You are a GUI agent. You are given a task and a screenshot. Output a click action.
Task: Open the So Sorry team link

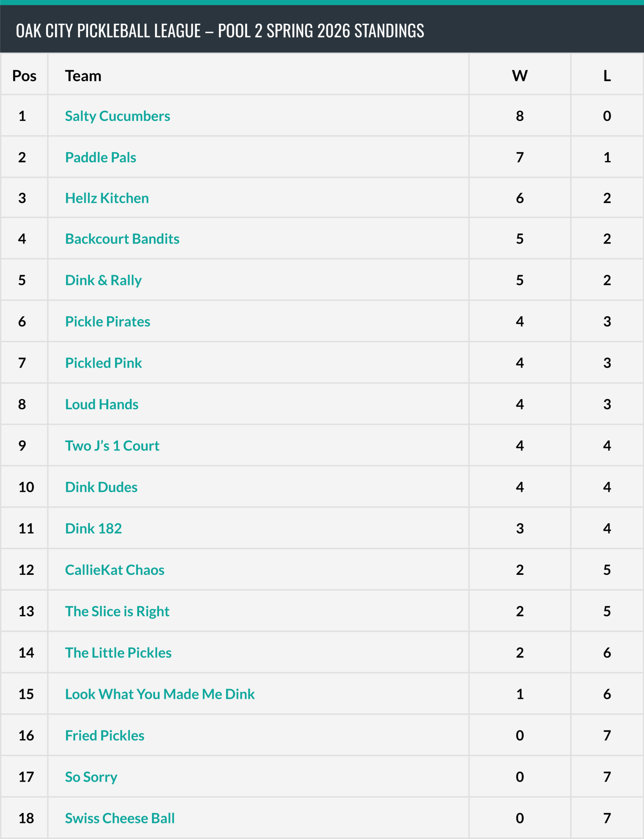coord(91,777)
